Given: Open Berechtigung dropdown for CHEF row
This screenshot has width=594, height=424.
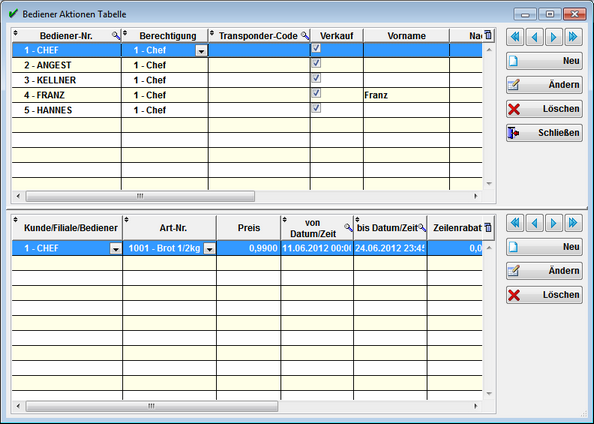Looking at the screenshot, I should pyautogui.click(x=201, y=51).
